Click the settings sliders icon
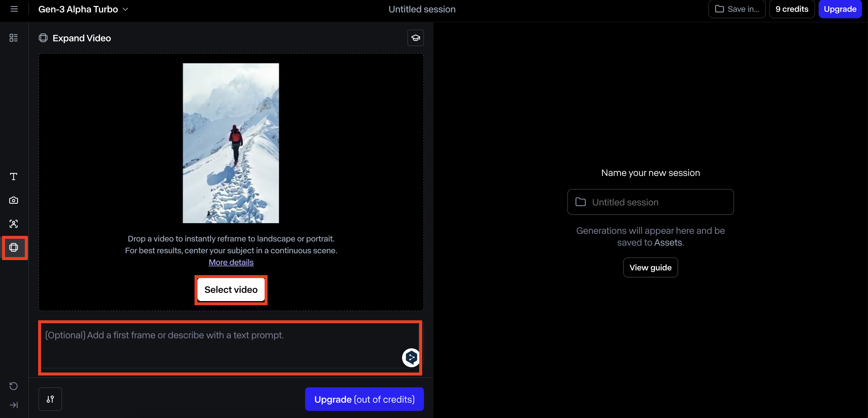 pos(50,399)
